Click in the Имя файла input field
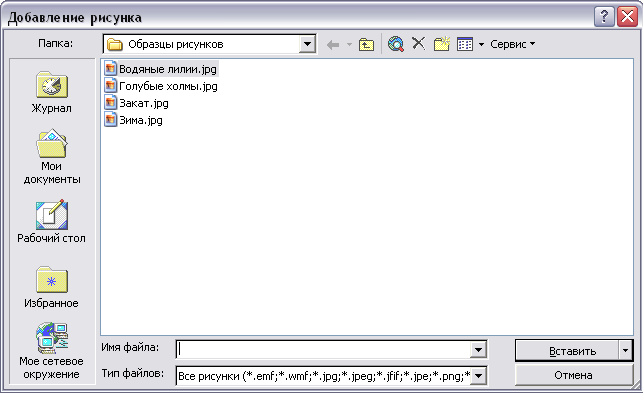 (324, 350)
